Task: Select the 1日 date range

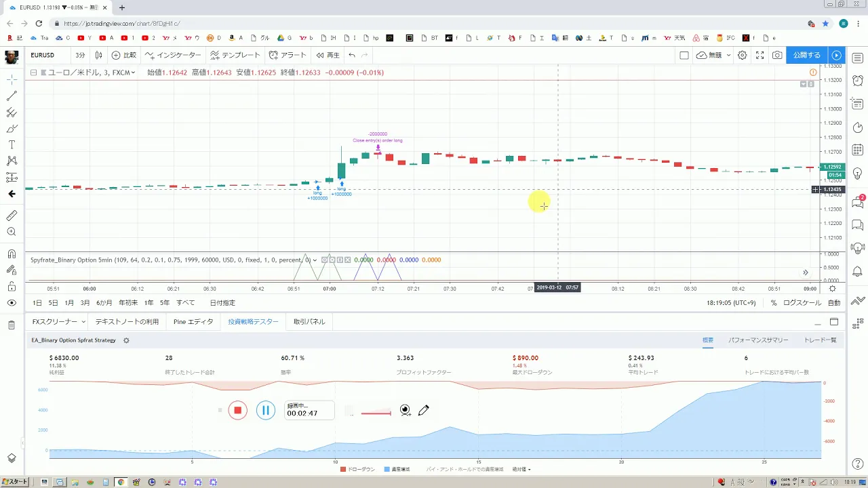Action: point(37,303)
